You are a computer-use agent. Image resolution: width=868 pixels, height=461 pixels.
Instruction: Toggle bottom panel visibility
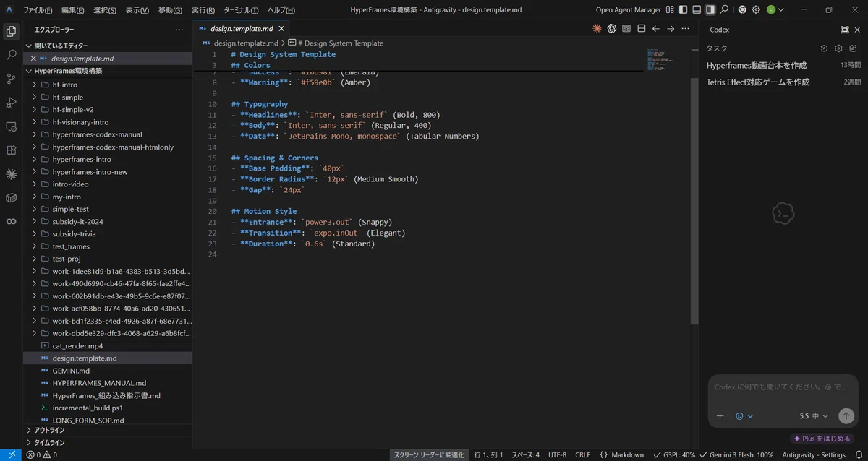click(697, 9)
